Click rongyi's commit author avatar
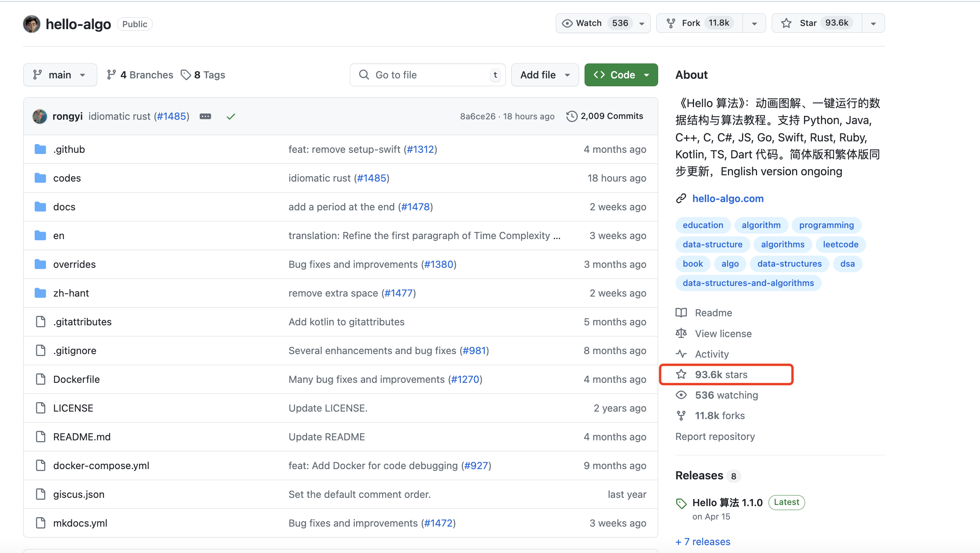 [40, 116]
